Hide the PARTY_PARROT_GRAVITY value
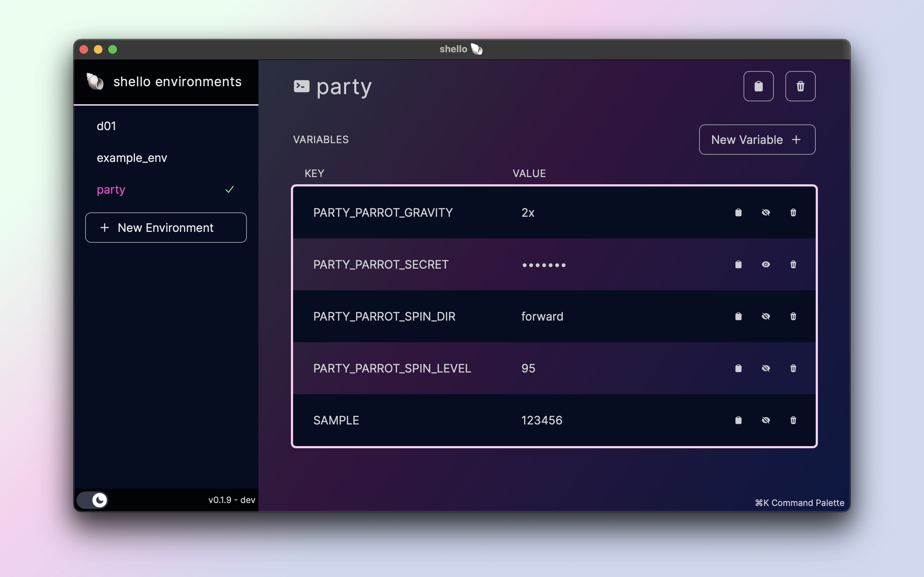Viewport: 924px width, 577px height. point(766,212)
